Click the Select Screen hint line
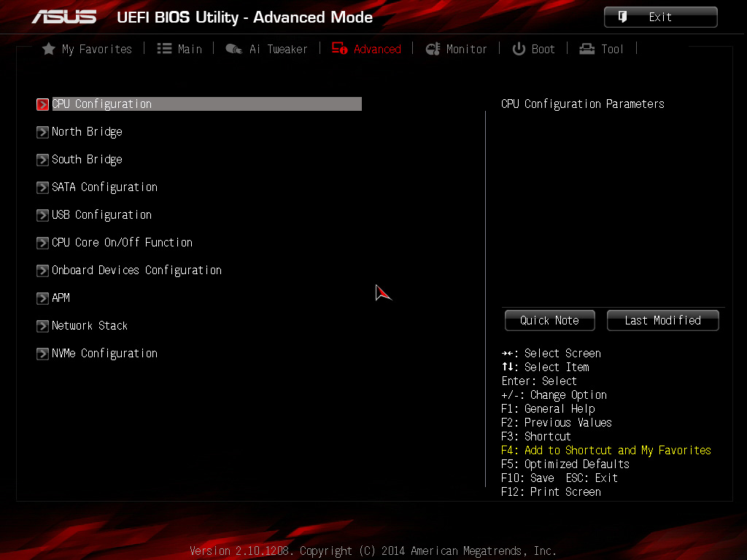This screenshot has width=747, height=560. 551,354
